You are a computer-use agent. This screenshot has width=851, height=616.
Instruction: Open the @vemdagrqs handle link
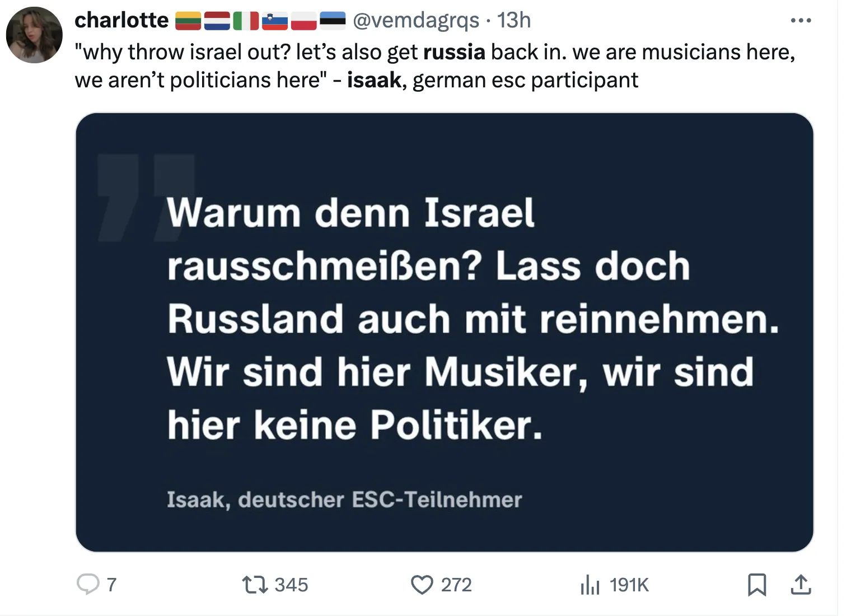[x=415, y=20]
